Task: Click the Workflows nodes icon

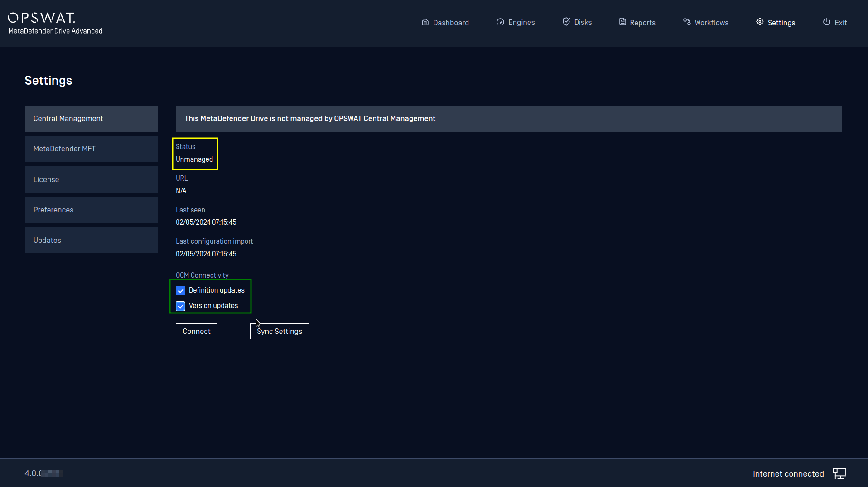Action: click(687, 22)
